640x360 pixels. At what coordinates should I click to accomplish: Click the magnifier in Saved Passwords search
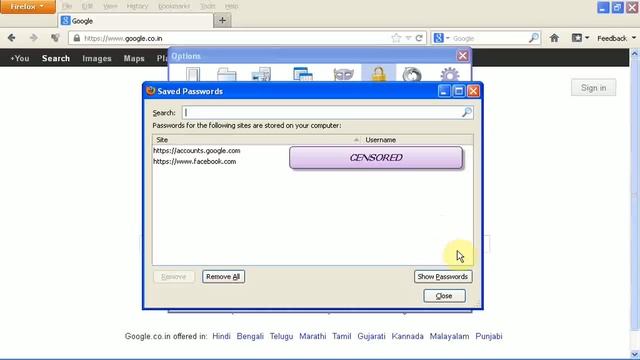(x=467, y=112)
